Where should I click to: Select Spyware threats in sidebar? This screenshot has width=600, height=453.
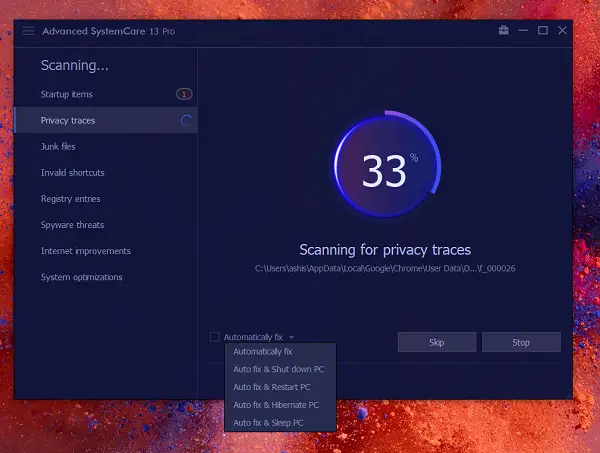click(106, 225)
